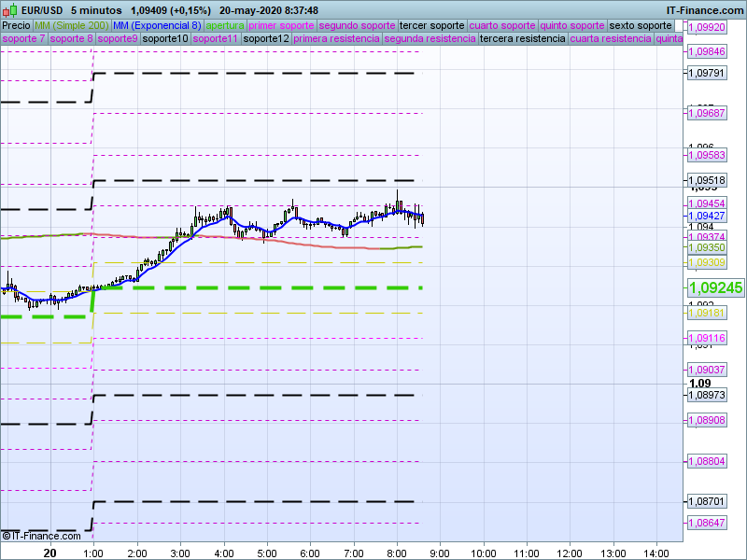Select the primer soporte legend label
Image resolution: width=747 pixels, height=560 pixels.
[281, 25]
